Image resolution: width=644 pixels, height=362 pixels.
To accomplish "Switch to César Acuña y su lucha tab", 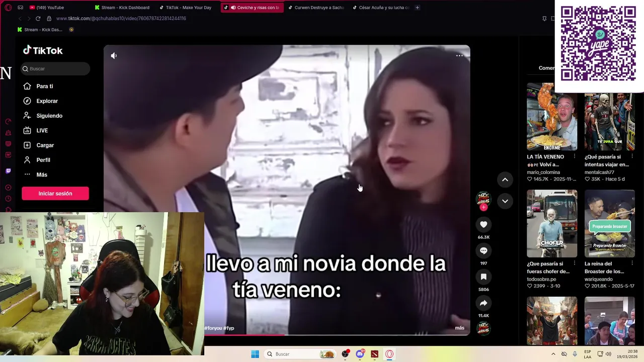I will [381, 8].
